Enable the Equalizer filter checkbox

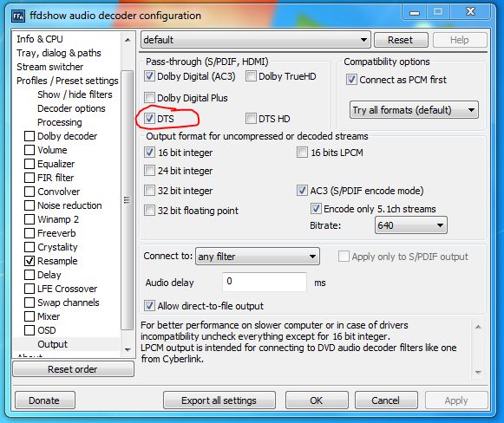(29, 164)
